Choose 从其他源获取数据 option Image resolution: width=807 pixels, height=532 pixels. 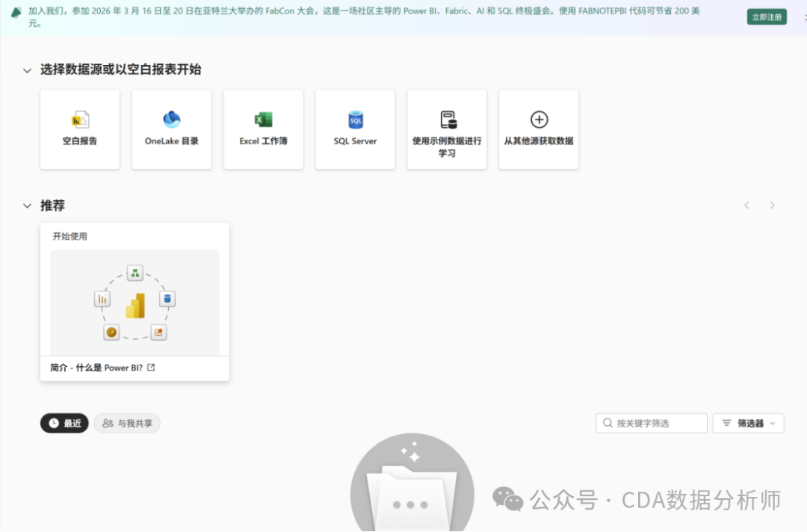pyautogui.click(x=538, y=129)
